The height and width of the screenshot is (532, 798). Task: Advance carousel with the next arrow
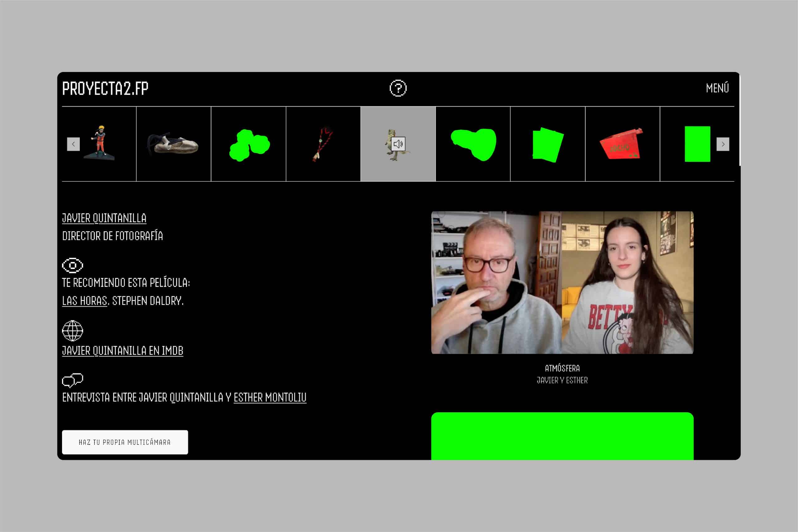(723, 144)
